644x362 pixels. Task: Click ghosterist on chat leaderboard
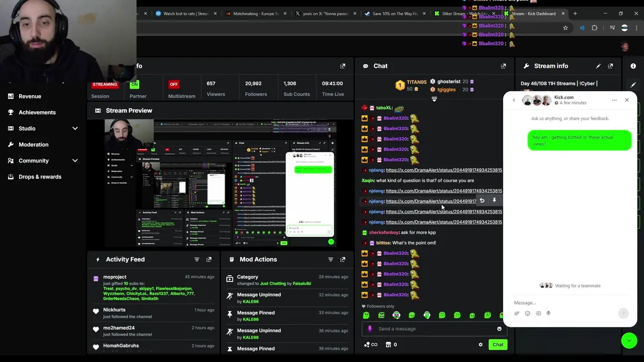[x=449, y=81]
